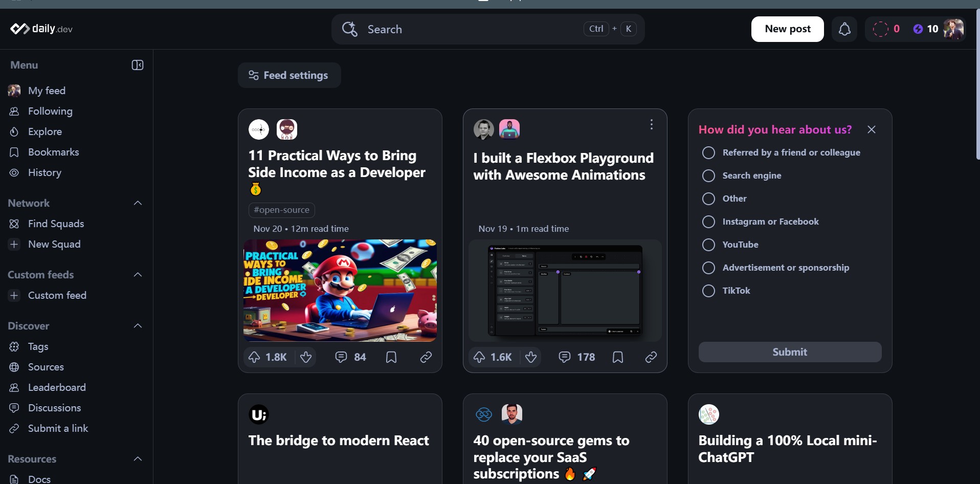Copy link of the Side Income post
The width and height of the screenshot is (980, 484).
coord(426,357)
